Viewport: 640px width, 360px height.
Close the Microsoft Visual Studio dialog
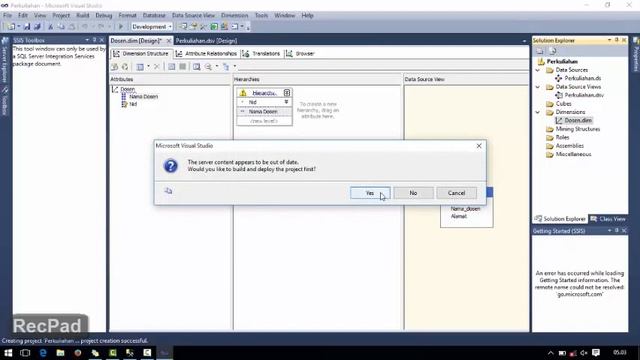pyautogui.click(x=479, y=146)
